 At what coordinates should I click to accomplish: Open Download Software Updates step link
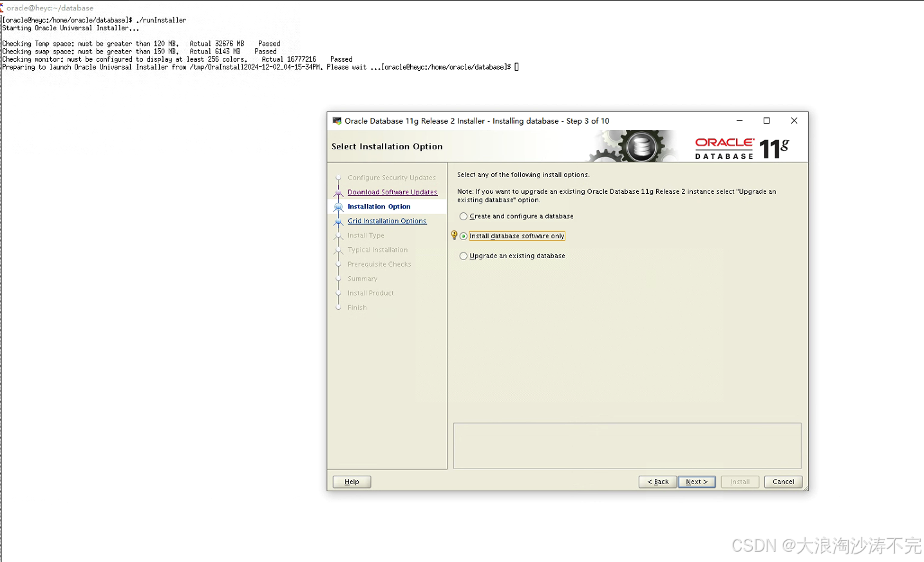pos(392,192)
